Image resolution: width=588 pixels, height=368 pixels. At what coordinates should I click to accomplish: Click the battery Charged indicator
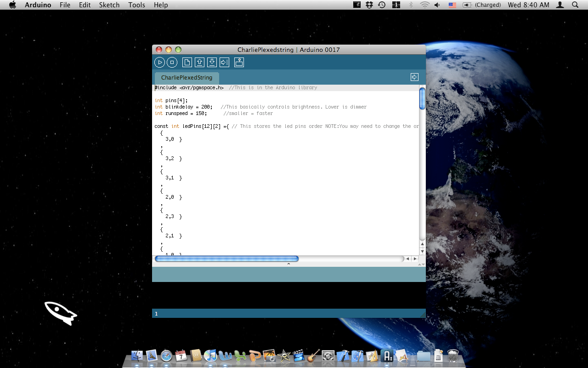point(482,5)
